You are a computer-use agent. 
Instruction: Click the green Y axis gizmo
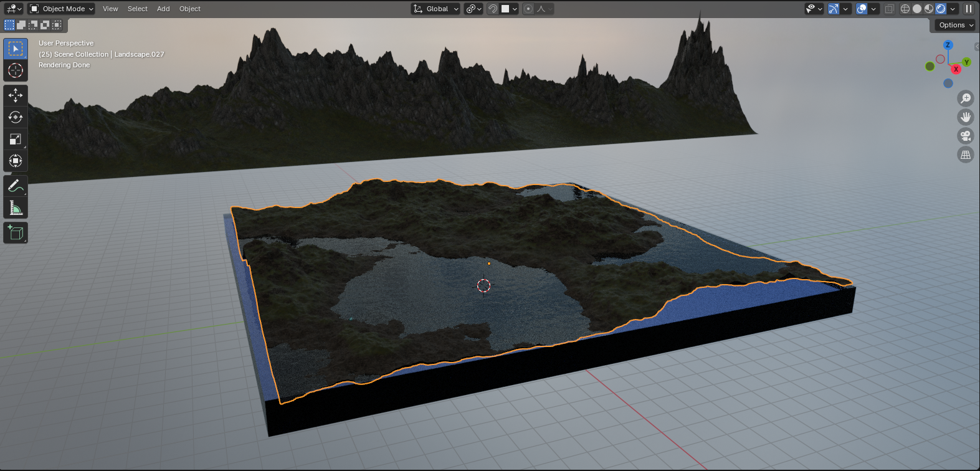click(x=966, y=62)
